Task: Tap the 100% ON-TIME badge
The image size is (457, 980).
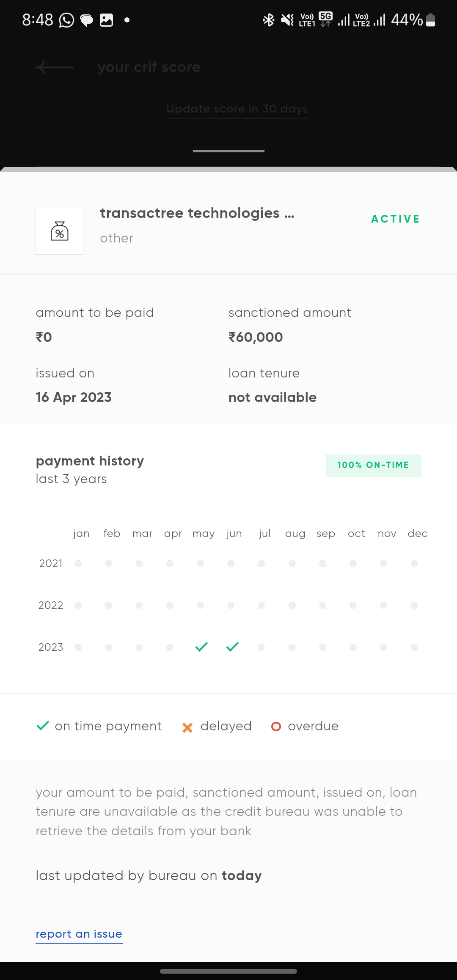Action: (x=373, y=465)
